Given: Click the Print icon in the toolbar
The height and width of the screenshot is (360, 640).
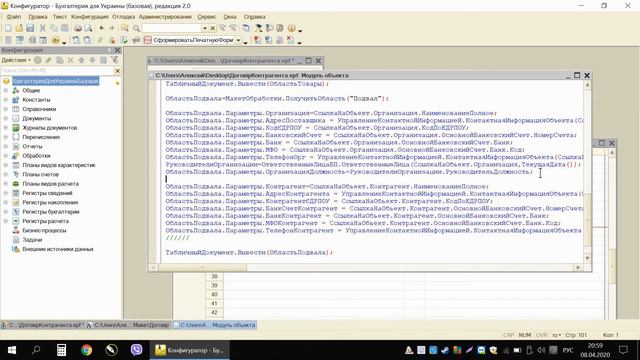Looking at the screenshot, I should [x=78, y=28].
